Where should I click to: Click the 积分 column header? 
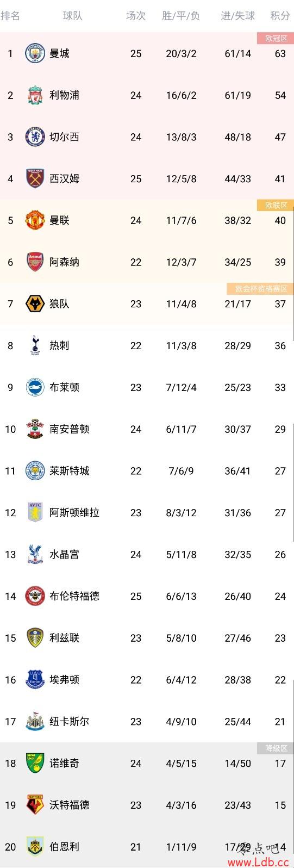tap(280, 16)
